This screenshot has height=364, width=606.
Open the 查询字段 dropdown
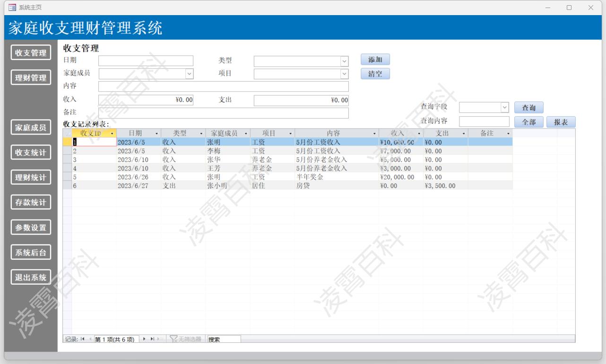click(504, 107)
